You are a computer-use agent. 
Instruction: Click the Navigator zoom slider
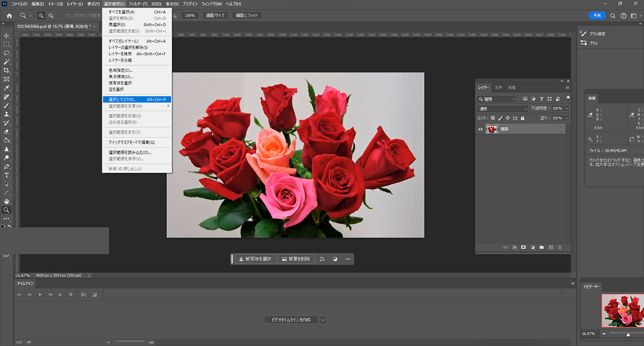[x=628, y=334]
